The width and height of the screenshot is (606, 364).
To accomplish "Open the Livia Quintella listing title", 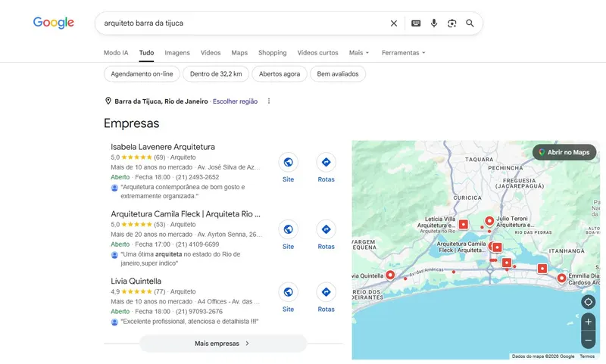I will click(136, 281).
